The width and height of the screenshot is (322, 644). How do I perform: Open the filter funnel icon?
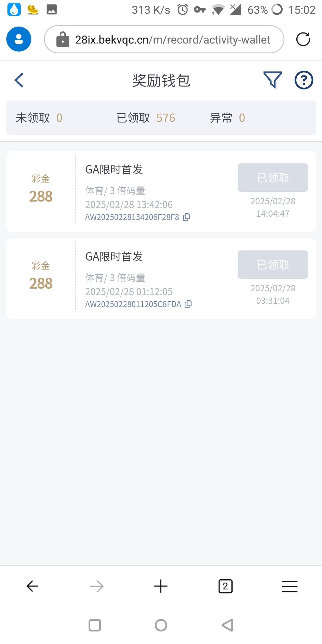[x=273, y=80]
